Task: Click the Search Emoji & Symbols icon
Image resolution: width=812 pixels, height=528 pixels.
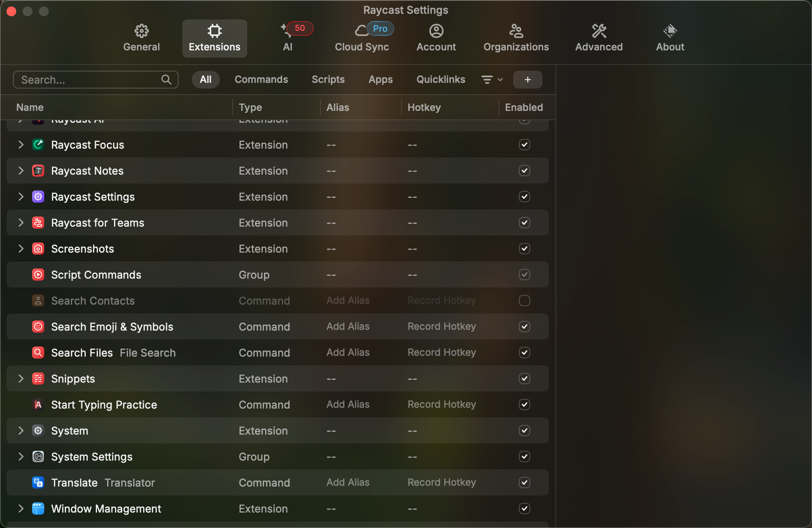Action: click(x=38, y=327)
